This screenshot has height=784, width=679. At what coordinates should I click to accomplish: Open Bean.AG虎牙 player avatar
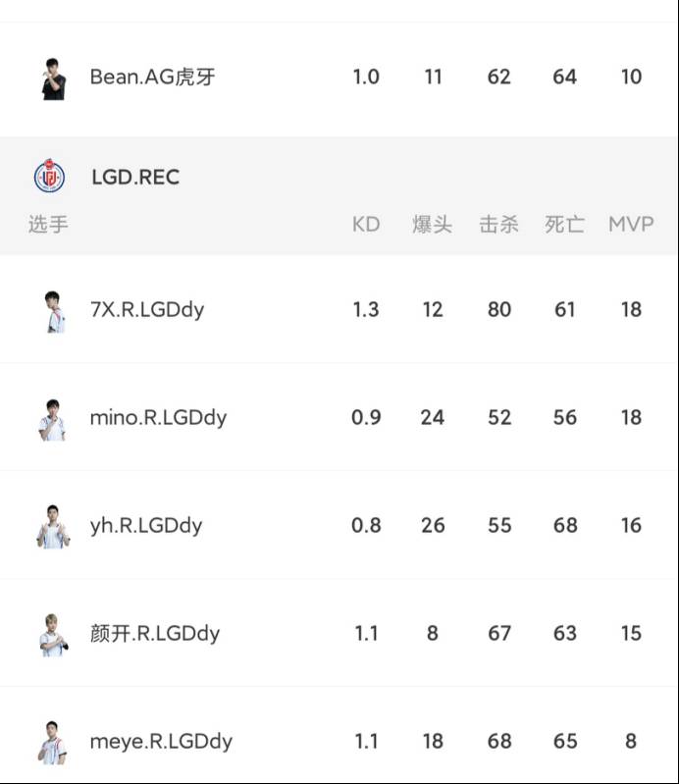[53, 79]
